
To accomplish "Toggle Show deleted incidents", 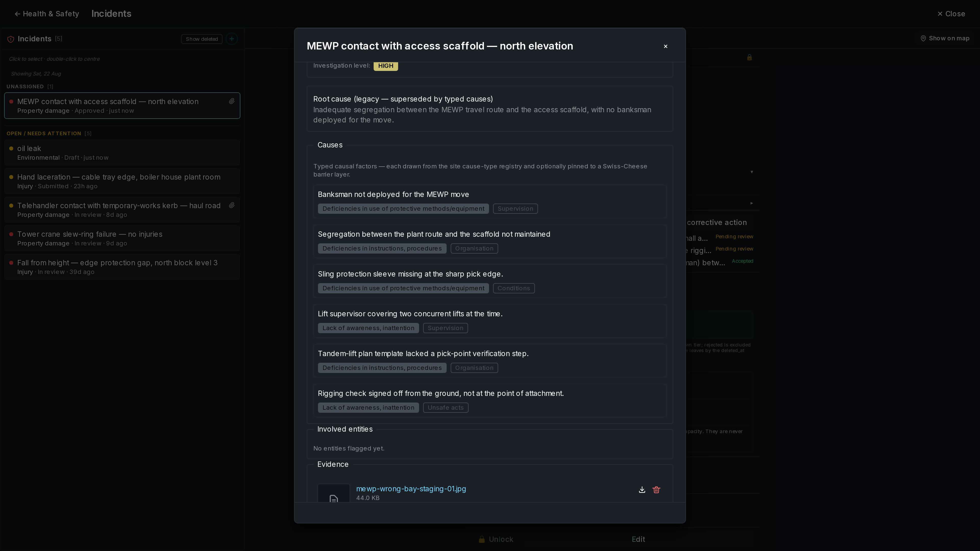I will (x=202, y=39).
